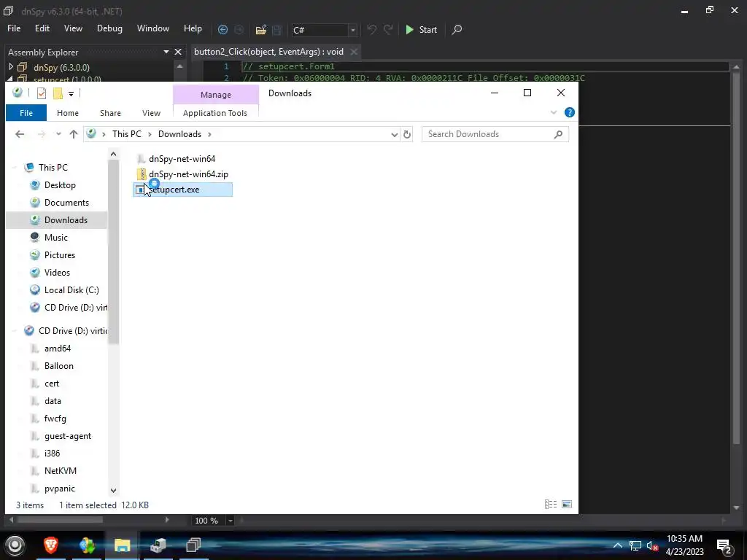The width and height of the screenshot is (747, 560).
Task: Go up one folder level arrow
Action: [x=74, y=134]
